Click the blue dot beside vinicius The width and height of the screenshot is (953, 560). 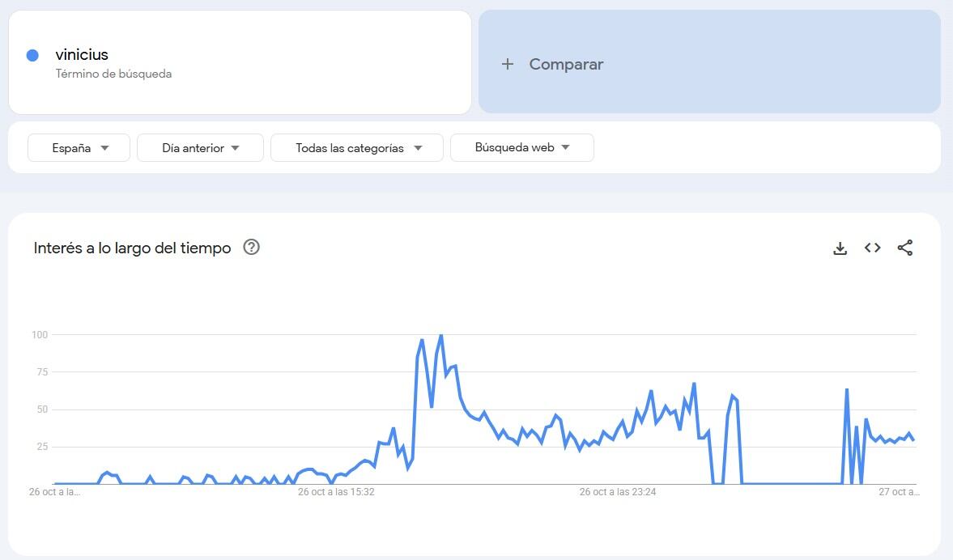[32, 55]
